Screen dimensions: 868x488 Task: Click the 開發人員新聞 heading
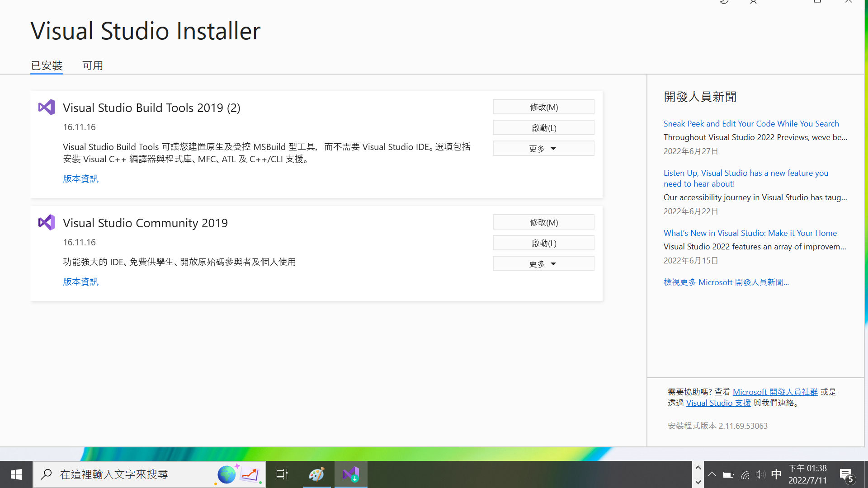(x=700, y=97)
